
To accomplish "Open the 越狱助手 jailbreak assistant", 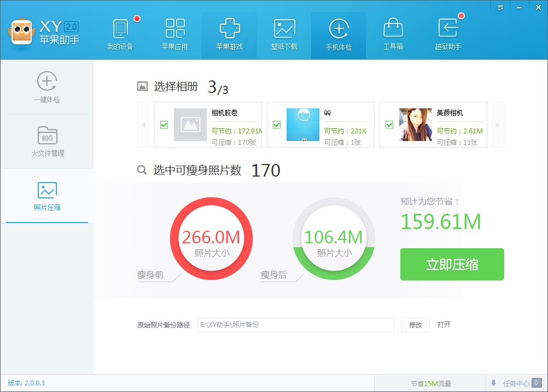I will pyautogui.click(x=448, y=33).
